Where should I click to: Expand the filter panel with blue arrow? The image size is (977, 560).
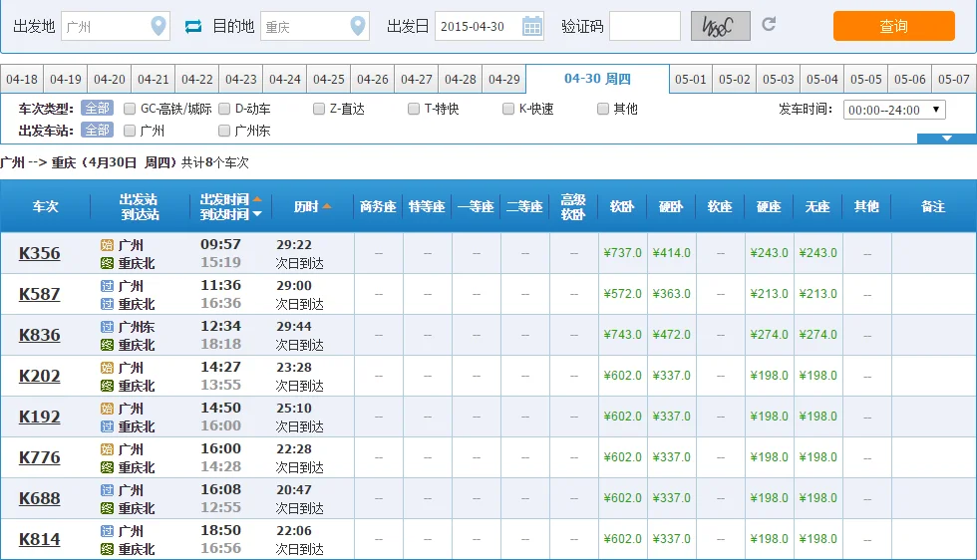(x=946, y=139)
